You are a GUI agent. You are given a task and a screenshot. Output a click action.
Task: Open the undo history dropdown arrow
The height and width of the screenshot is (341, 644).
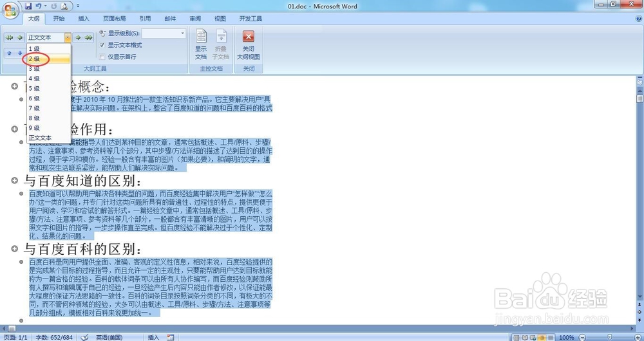(x=45, y=6)
